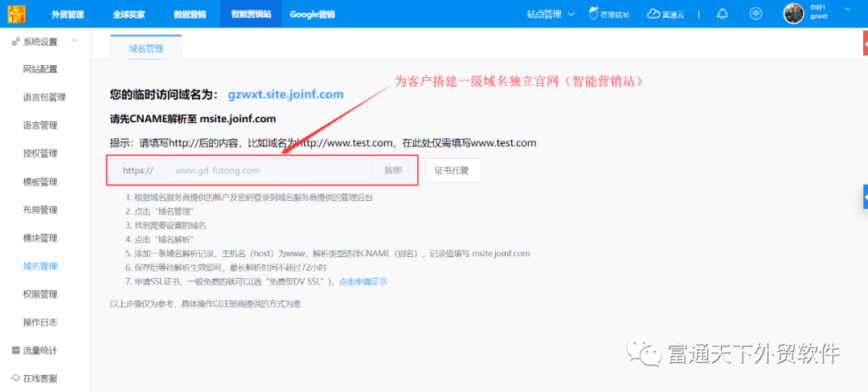The height and width of the screenshot is (392, 868).
Task: Open 芒果店长 in the top bar
Action: 609,14
